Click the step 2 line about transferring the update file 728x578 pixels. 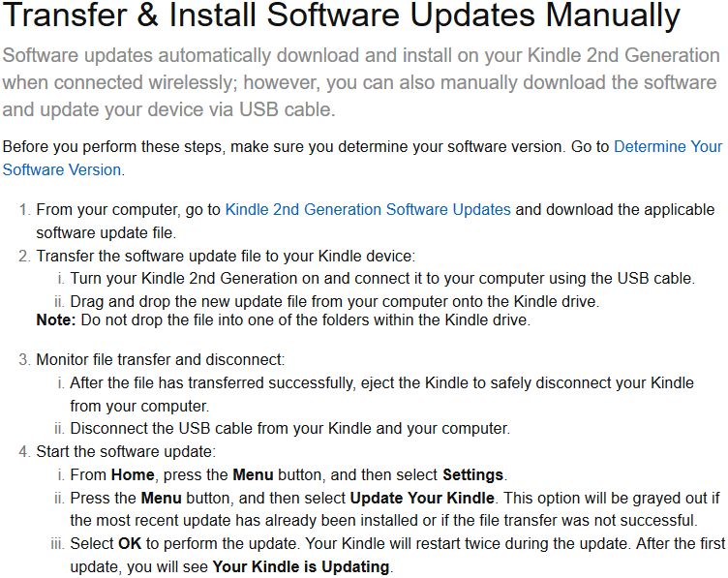pyautogui.click(x=225, y=256)
